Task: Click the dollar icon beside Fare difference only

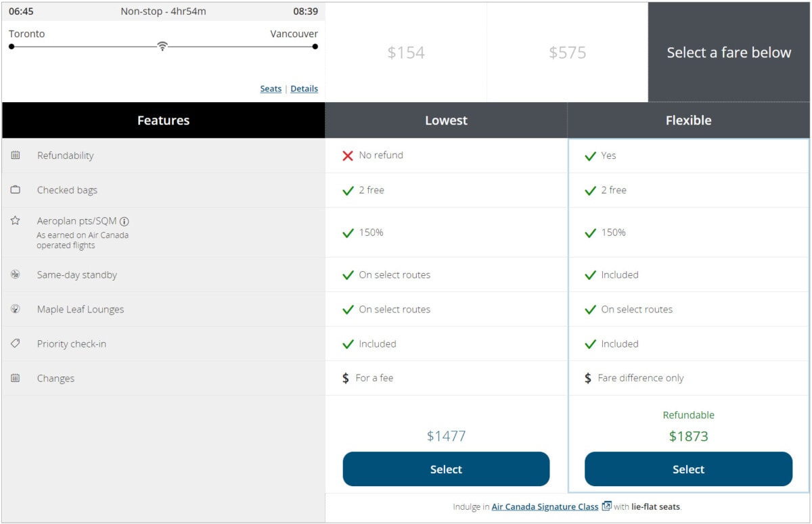Action: coord(588,378)
